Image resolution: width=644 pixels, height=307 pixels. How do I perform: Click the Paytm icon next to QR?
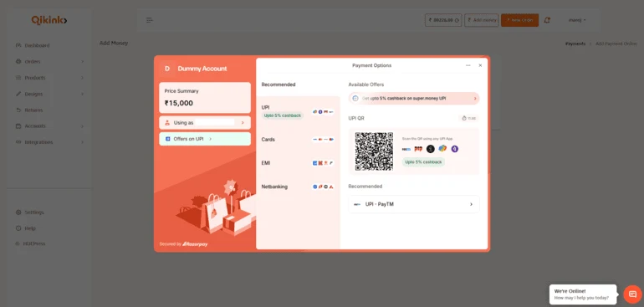pos(406,149)
